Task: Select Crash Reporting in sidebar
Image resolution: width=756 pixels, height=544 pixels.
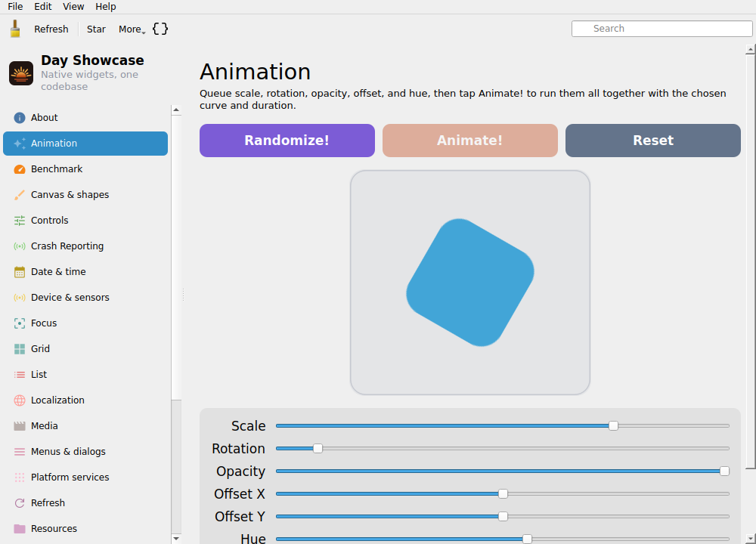Action: [85, 246]
